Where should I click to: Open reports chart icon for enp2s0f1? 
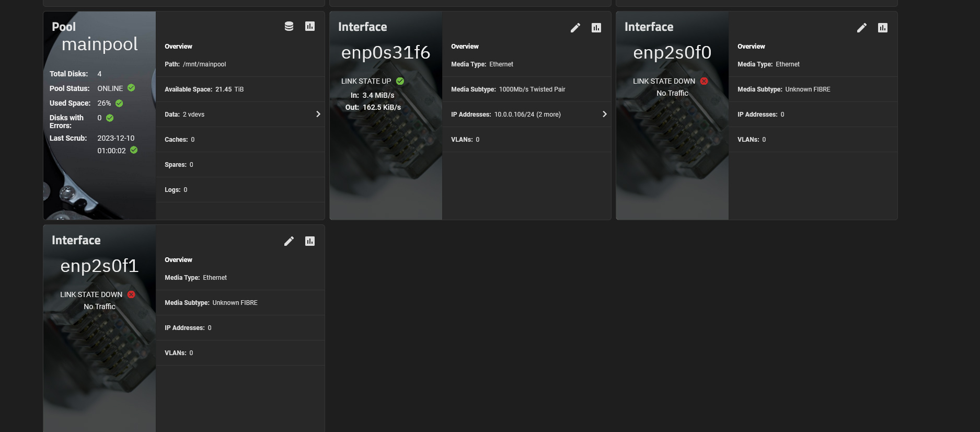pyautogui.click(x=310, y=241)
